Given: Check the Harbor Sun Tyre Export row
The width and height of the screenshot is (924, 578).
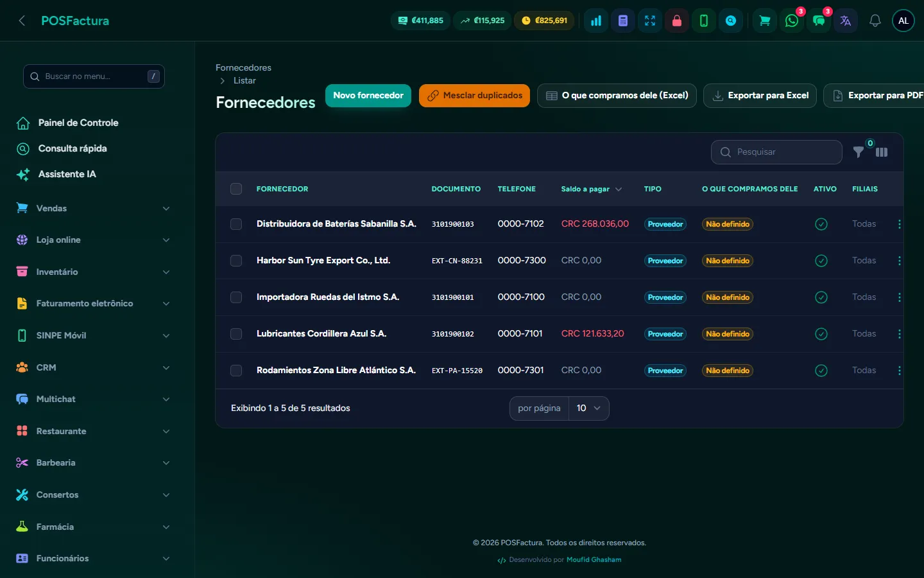Looking at the screenshot, I should pyautogui.click(x=236, y=261).
